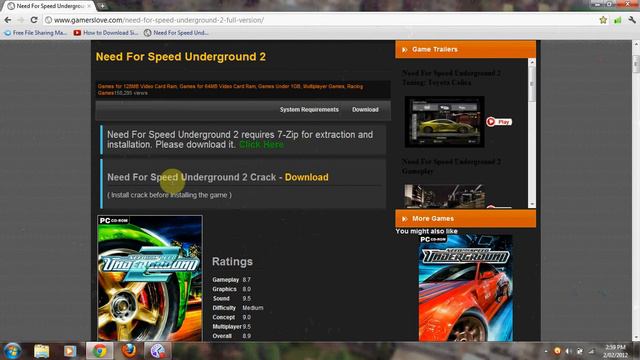Open the taskbar clock and date
This screenshot has height=360, width=640.
(615, 351)
